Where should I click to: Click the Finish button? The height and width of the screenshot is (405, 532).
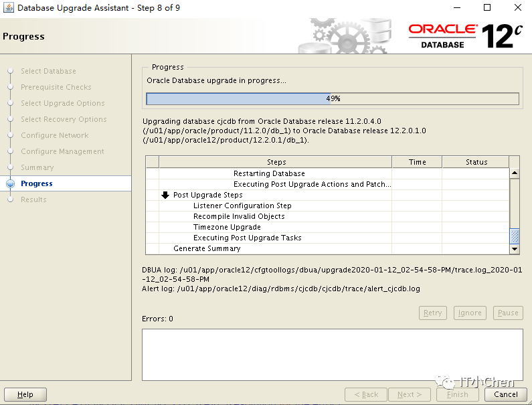(457, 394)
